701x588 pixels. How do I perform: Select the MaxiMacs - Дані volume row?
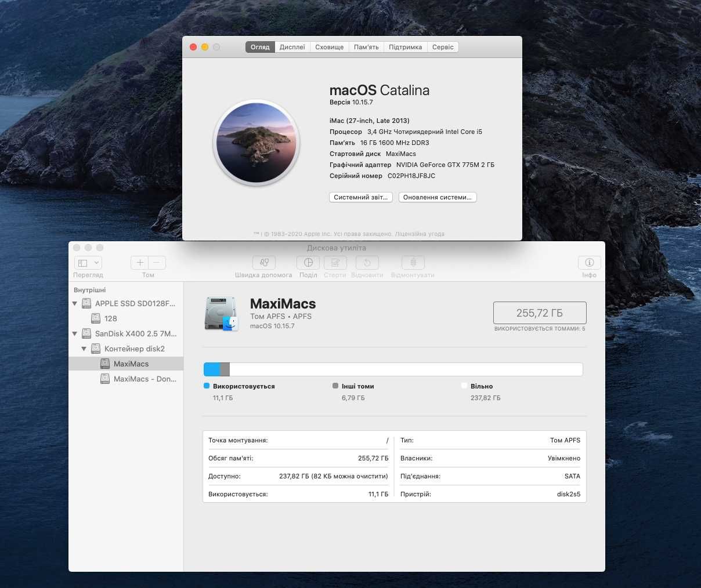[x=126, y=379]
